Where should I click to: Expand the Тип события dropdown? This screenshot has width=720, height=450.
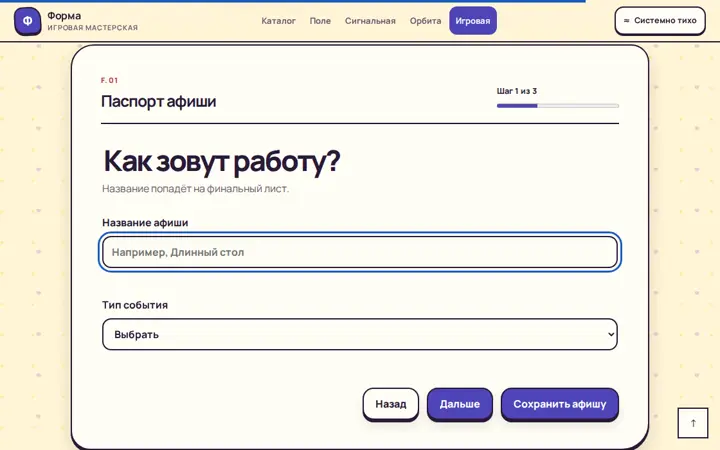click(x=360, y=334)
